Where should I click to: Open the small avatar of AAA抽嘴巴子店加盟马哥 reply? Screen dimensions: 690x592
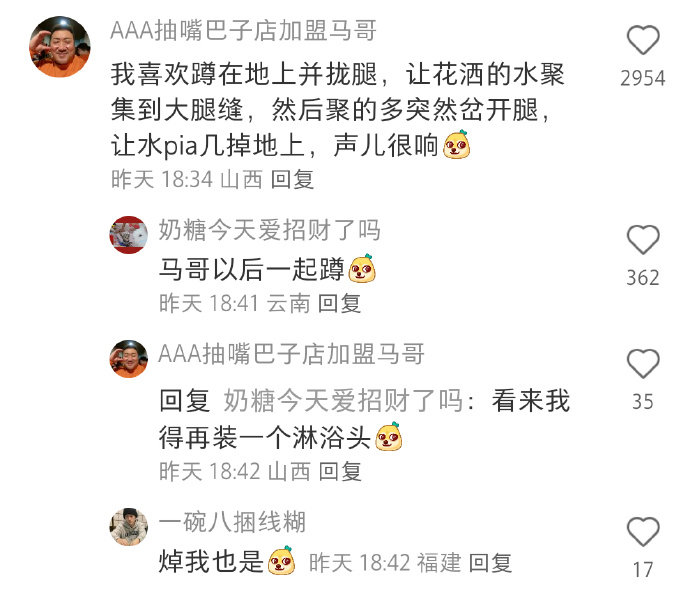(128, 359)
